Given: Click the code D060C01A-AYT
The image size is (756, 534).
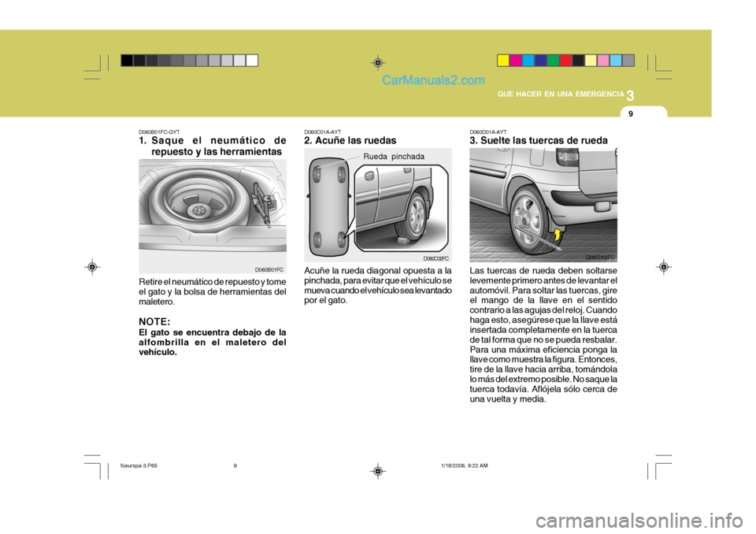Looking at the screenshot, I should pyautogui.click(x=323, y=132).
